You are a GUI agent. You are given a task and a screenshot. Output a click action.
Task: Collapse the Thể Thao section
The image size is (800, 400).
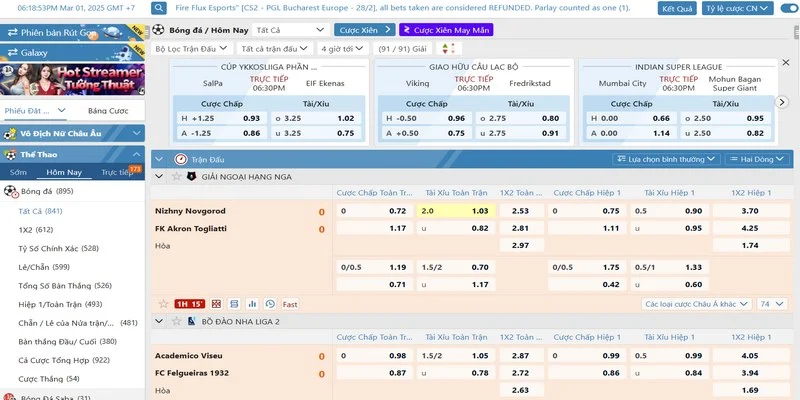click(x=137, y=154)
